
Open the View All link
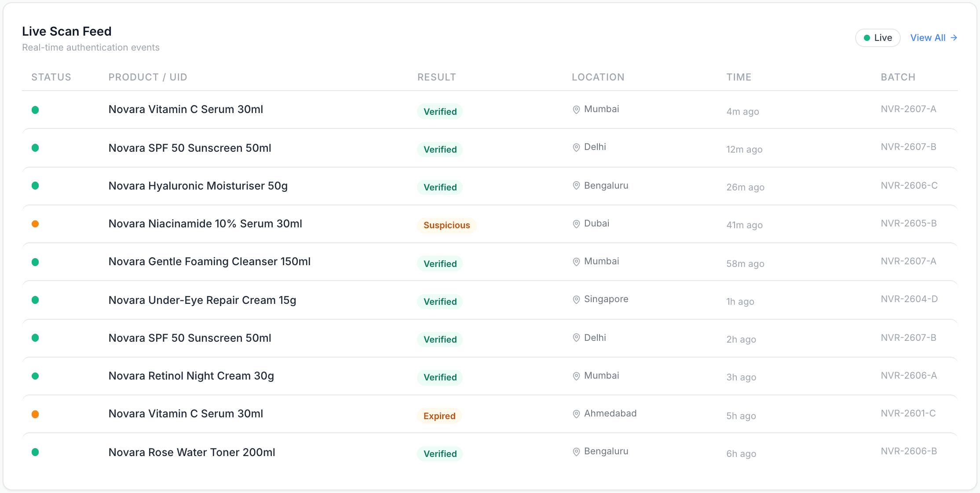coord(933,38)
